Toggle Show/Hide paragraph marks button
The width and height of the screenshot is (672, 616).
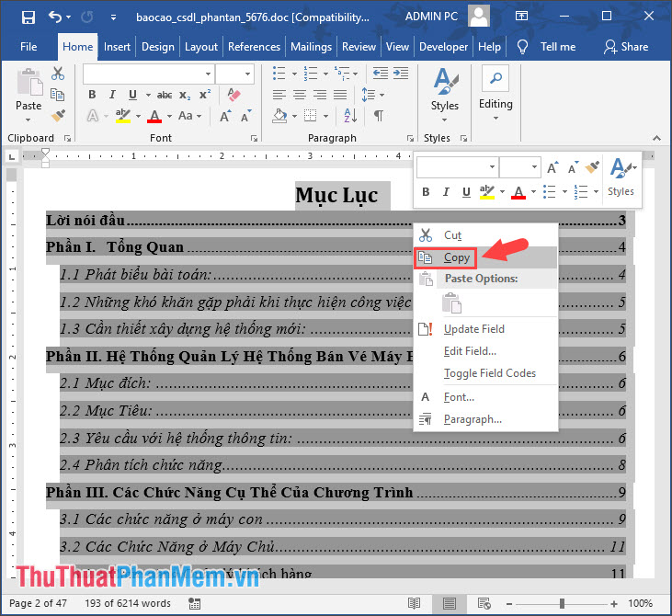[378, 116]
